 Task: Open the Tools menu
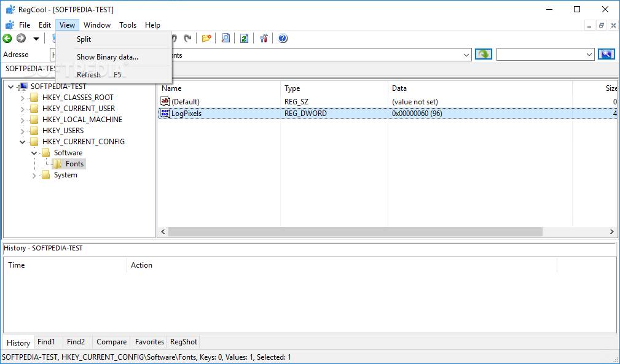coord(128,25)
